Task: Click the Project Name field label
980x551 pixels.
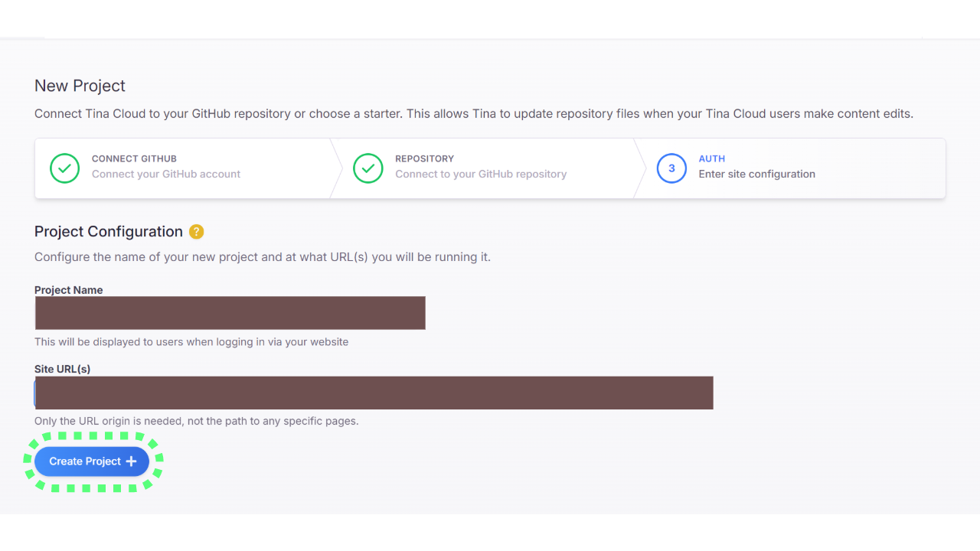Action: (68, 290)
